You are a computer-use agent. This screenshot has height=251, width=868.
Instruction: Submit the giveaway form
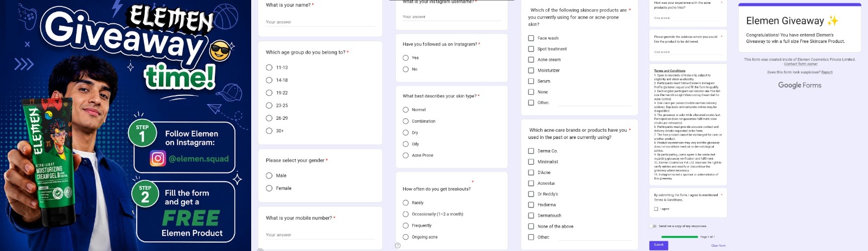[659, 245]
